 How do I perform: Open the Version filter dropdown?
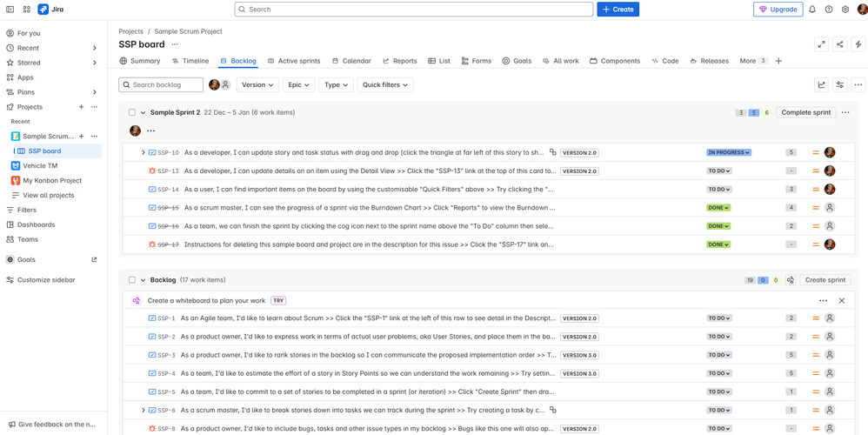[x=257, y=84]
